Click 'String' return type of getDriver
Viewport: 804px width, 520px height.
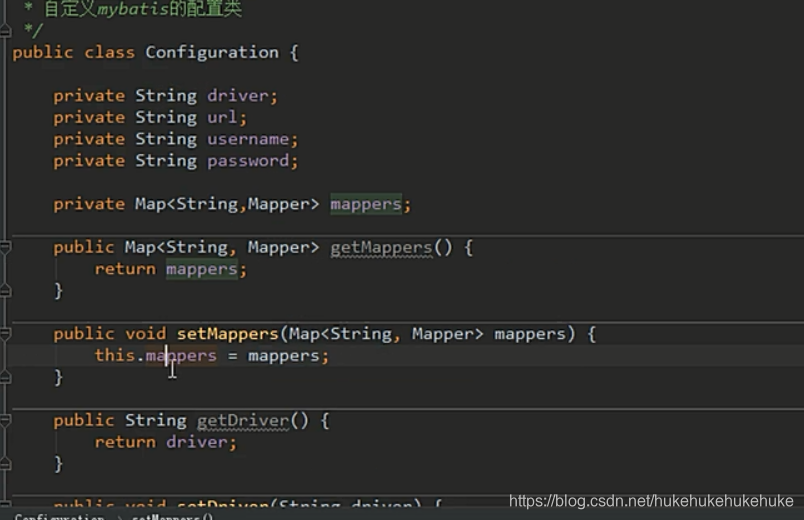click(156, 421)
